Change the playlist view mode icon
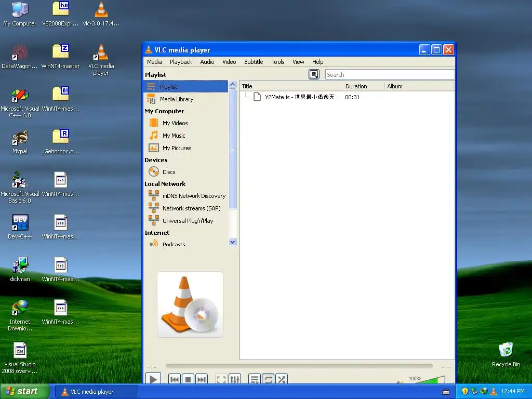Screen dimensions: 532x399 click(x=314, y=74)
